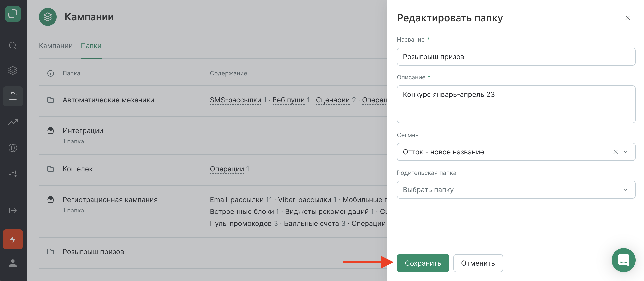
Task: Click the app logo in the sidebar
Action: [x=13, y=14]
